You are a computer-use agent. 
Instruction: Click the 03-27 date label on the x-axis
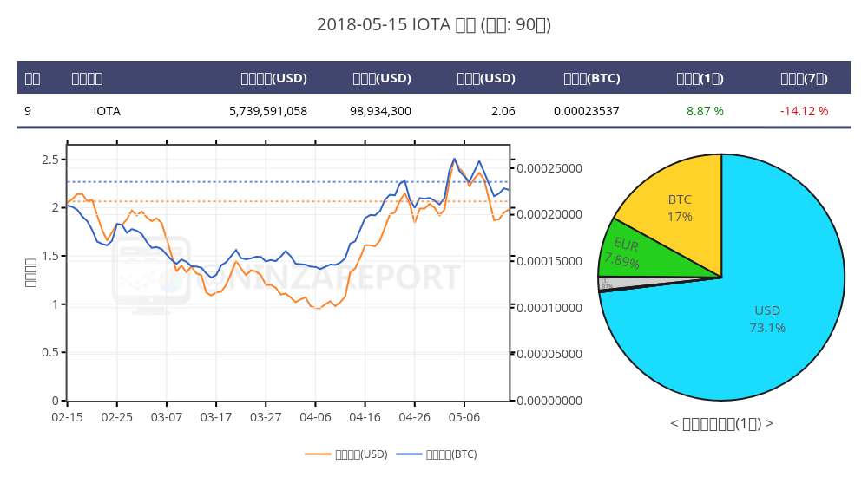click(266, 417)
